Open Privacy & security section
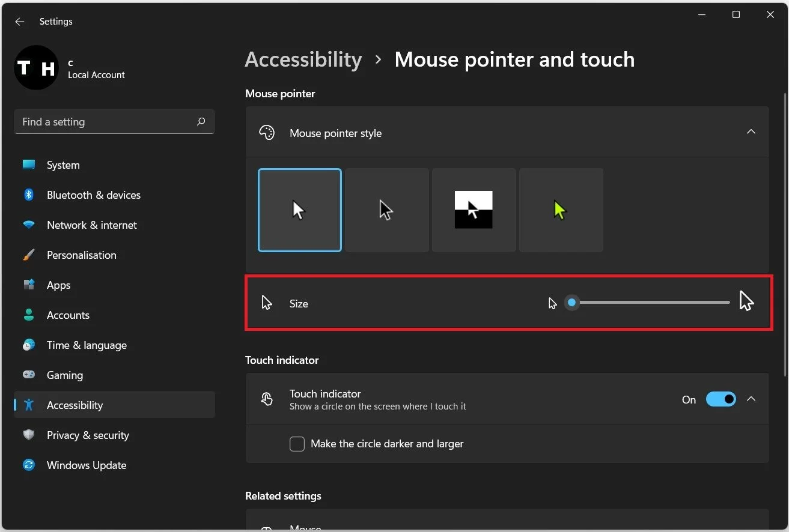The height and width of the screenshot is (532, 789). coord(88,435)
